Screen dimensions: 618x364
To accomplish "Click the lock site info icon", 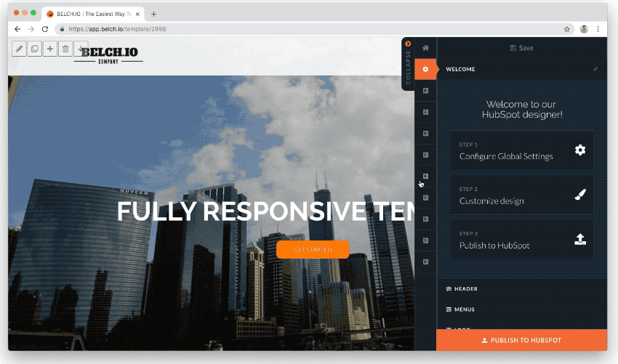I will pyautogui.click(x=62, y=29).
